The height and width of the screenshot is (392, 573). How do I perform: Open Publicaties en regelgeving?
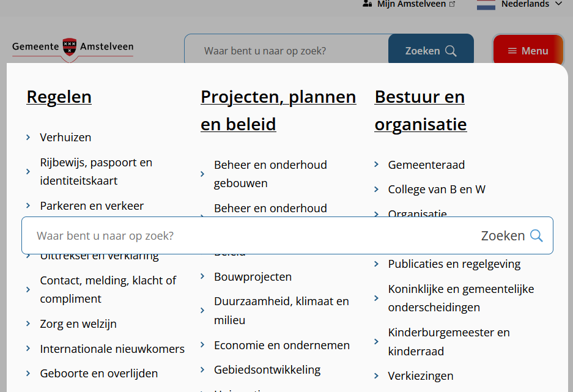click(x=454, y=264)
